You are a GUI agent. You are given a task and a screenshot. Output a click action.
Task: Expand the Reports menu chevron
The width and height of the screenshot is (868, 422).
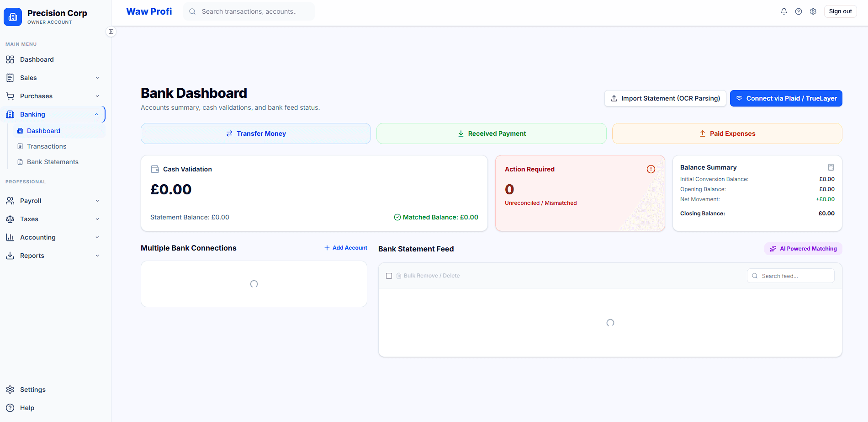[97, 256]
